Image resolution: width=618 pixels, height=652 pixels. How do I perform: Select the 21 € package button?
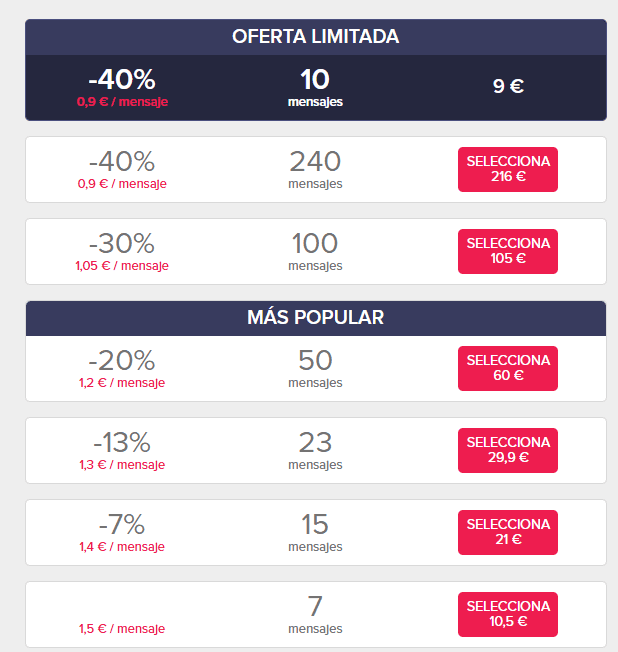(508, 532)
